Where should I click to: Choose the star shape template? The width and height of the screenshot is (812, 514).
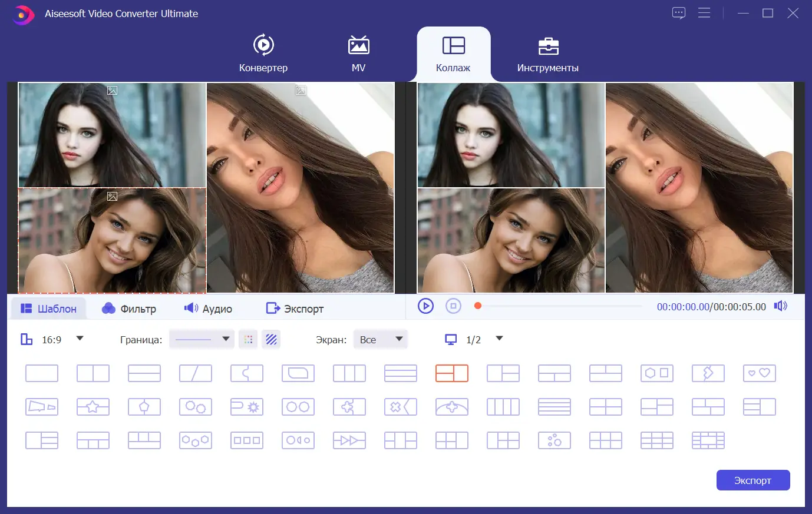pyautogui.click(x=93, y=407)
